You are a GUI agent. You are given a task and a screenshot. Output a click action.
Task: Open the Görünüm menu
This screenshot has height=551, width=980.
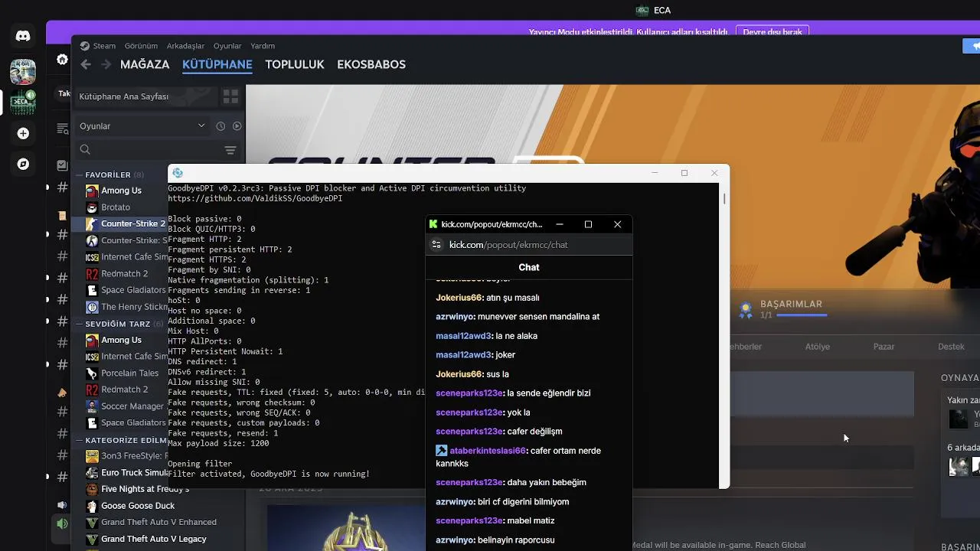[141, 46]
